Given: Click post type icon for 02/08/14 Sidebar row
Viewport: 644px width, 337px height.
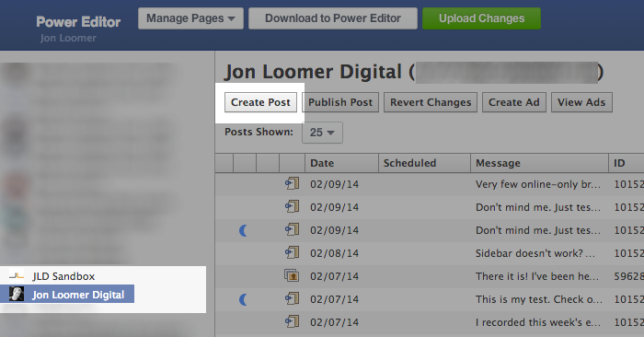Looking at the screenshot, I should click(292, 252).
